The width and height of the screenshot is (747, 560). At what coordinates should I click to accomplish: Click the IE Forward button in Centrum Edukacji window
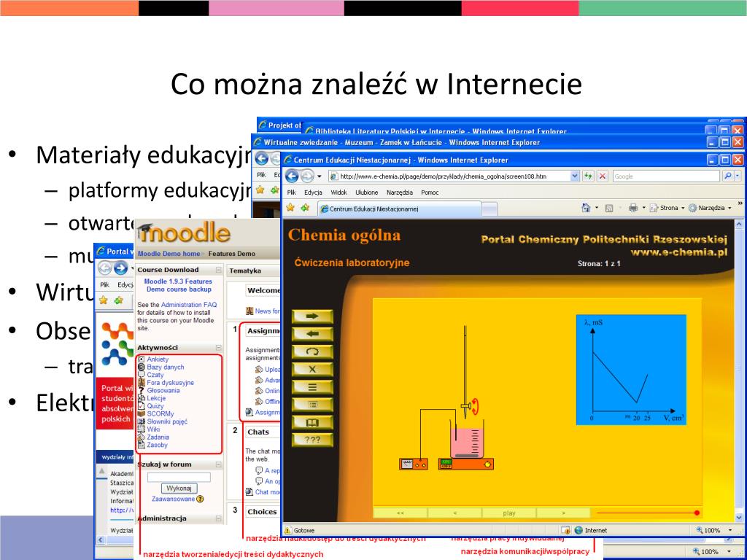(307, 176)
